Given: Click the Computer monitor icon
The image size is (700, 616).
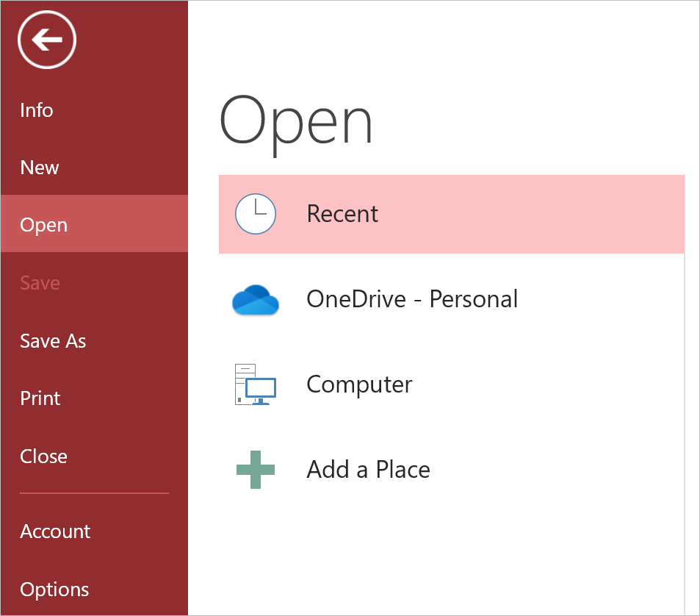Looking at the screenshot, I should coord(256,384).
